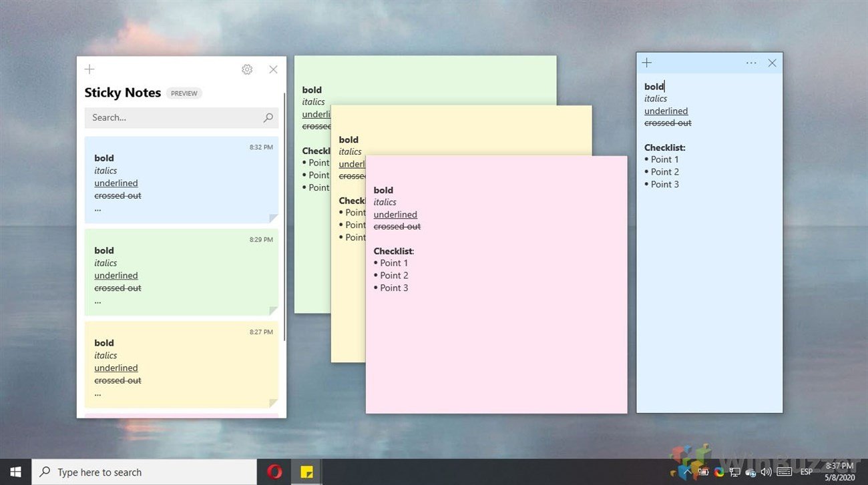Click the Sticky Notes taskbar icon

307,472
